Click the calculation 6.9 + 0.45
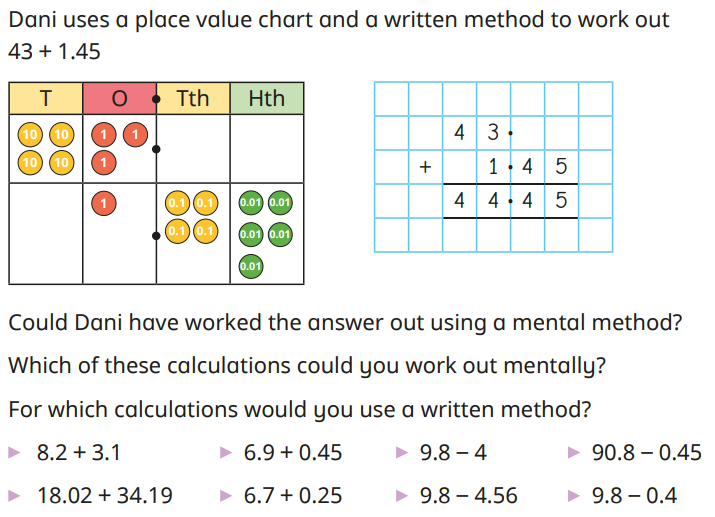 click(x=293, y=453)
